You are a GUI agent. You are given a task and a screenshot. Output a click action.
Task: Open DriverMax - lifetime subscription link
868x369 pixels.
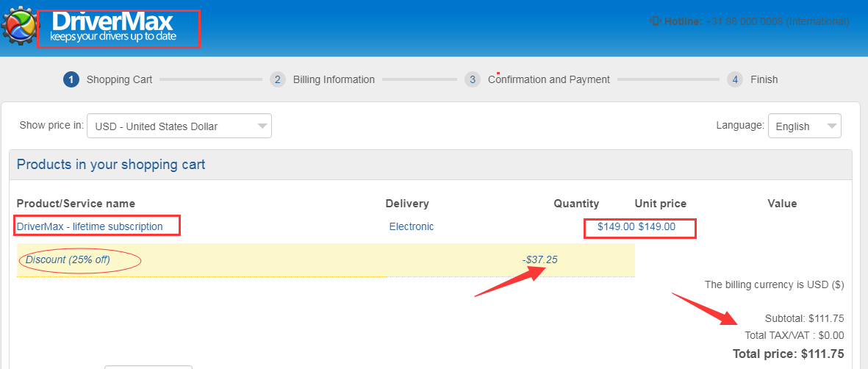[90, 226]
